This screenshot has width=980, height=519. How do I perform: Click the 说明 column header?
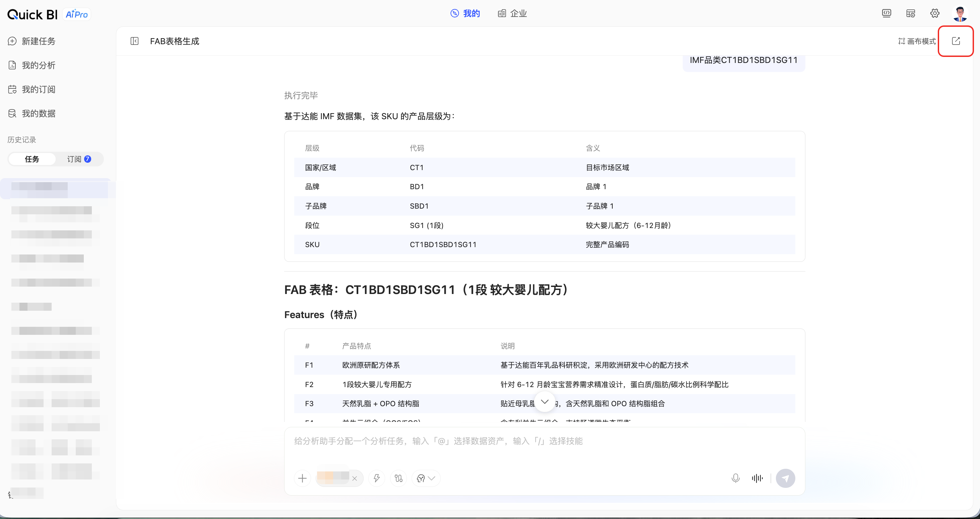click(507, 346)
